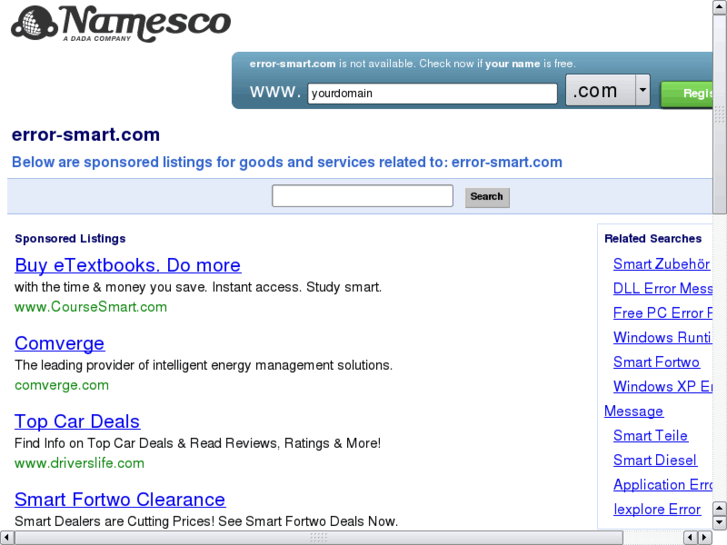Click the vertical scrollbar down arrow at bottom
The height and width of the screenshot is (545, 727).
click(720, 524)
